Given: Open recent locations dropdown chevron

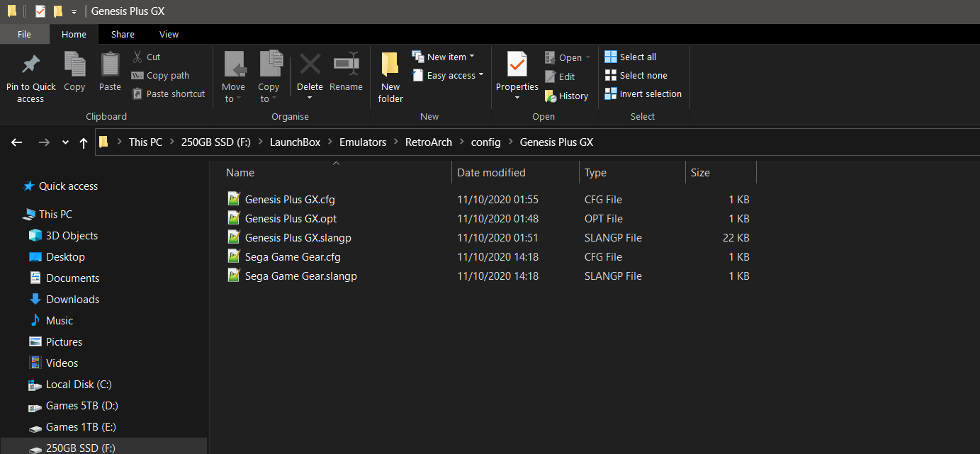Looking at the screenshot, I should pyautogui.click(x=65, y=142).
